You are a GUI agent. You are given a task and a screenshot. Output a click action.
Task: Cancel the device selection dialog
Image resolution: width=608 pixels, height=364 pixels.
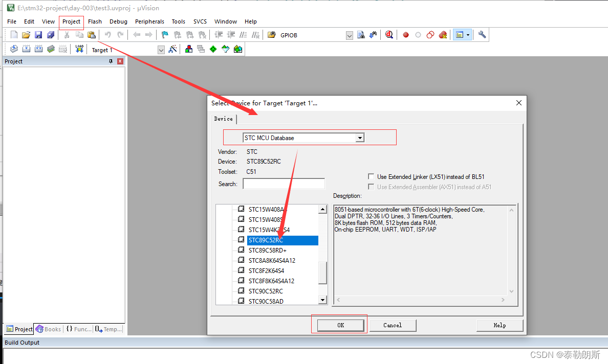[x=393, y=325]
